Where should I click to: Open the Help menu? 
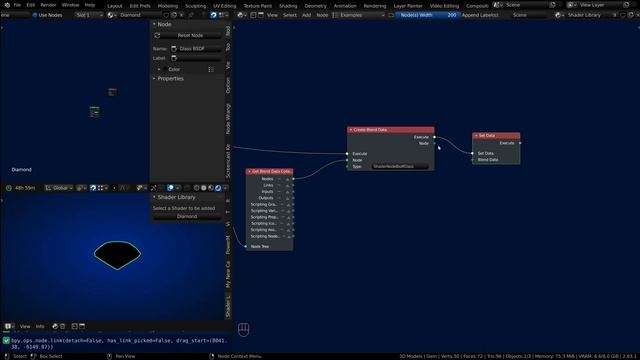click(x=90, y=5)
